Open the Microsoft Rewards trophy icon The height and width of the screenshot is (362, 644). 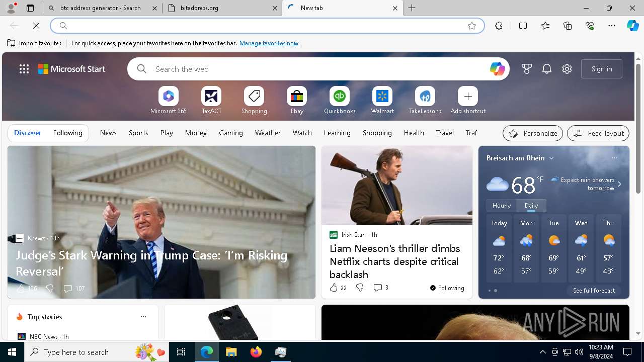[527, 69]
